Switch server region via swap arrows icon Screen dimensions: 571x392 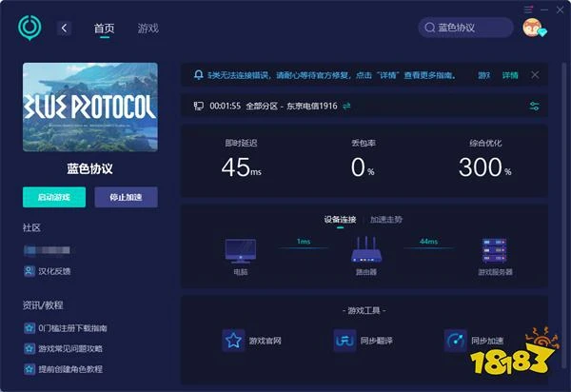click(x=346, y=106)
